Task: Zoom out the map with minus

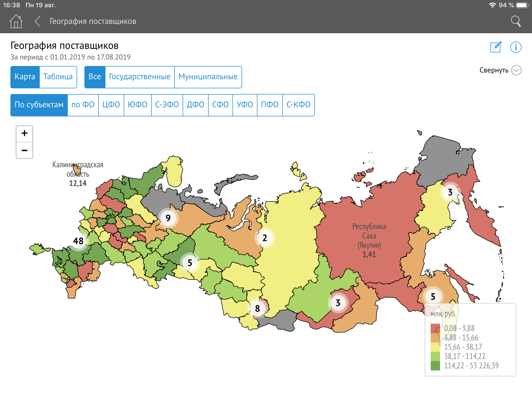Action: [x=24, y=150]
